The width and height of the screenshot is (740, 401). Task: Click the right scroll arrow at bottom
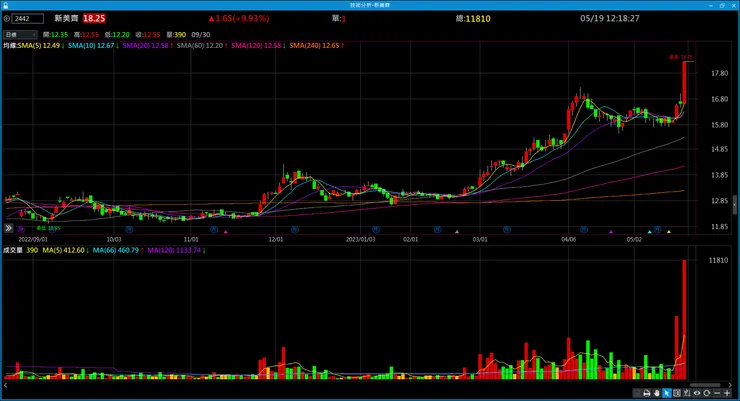[x=730, y=385]
